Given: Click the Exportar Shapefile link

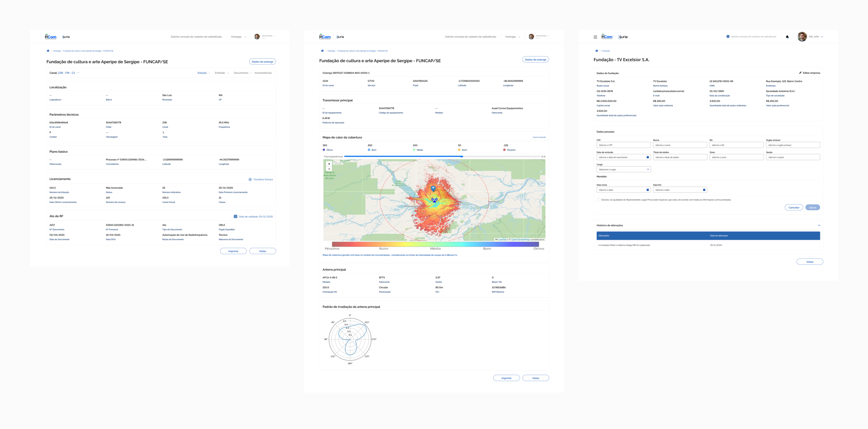Looking at the screenshot, I should pyautogui.click(x=539, y=137).
